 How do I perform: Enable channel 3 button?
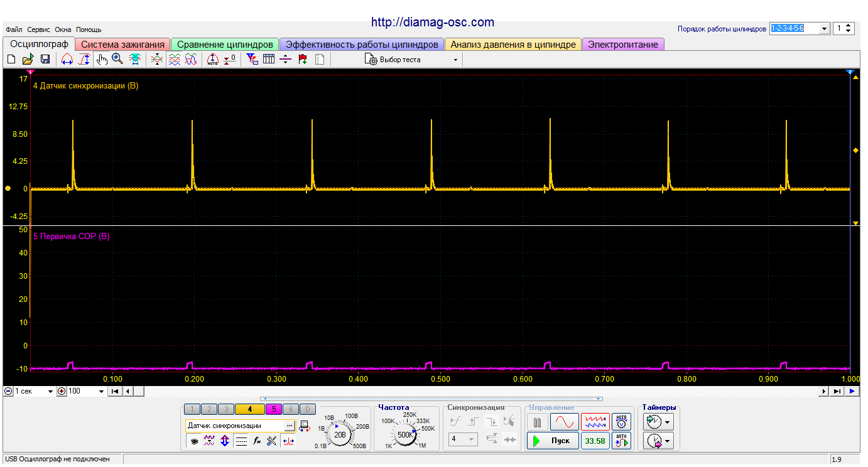[227, 409]
